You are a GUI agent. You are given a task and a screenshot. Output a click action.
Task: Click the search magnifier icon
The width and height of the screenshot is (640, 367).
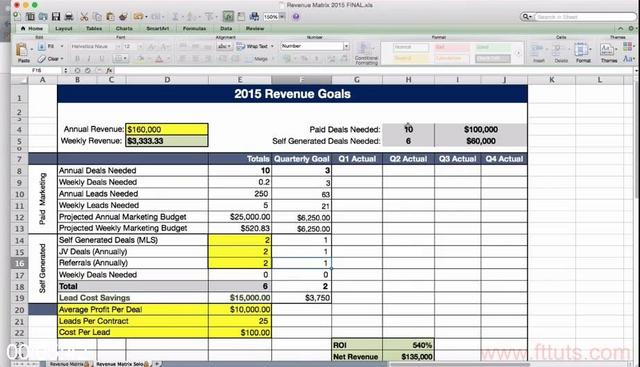click(526, 17)
